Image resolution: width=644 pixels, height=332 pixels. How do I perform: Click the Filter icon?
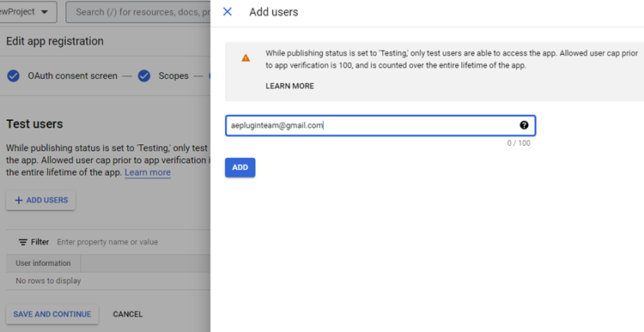(x=23, y=242)
